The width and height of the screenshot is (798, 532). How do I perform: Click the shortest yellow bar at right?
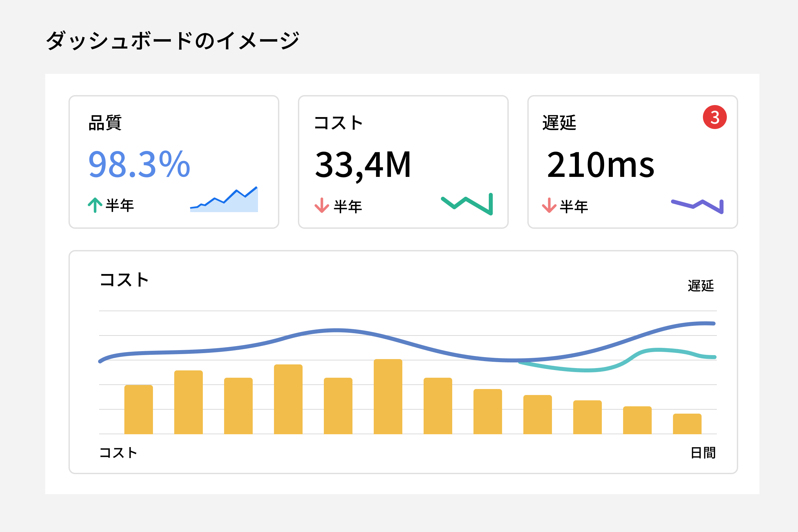coord(687,424)
